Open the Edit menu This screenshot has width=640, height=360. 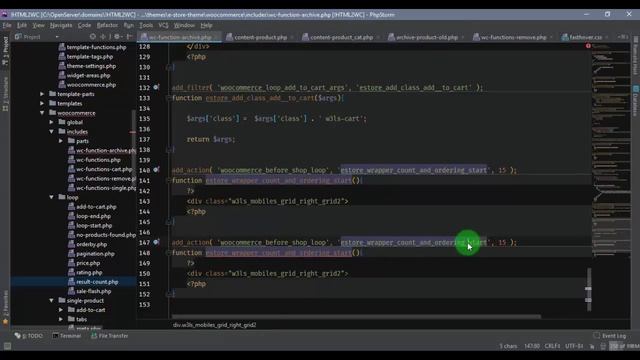coord(22,25)
